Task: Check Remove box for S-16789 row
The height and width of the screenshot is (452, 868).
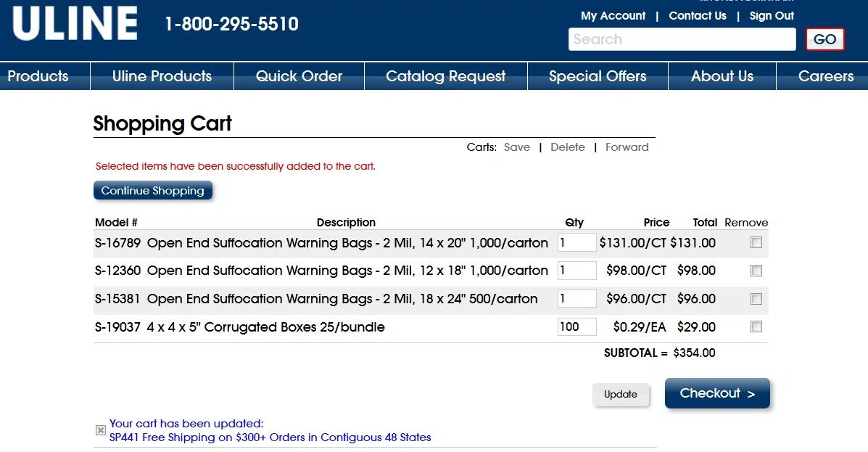Action: pos(756,242)
